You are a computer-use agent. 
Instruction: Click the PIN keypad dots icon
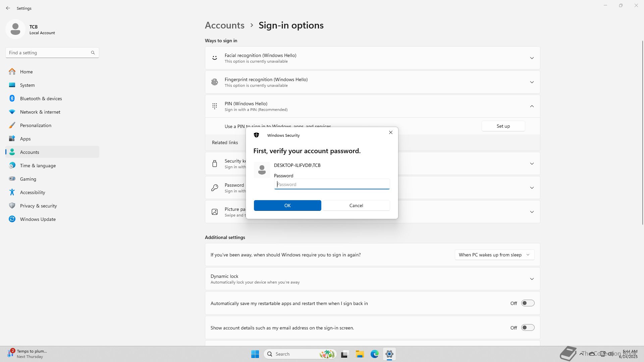(x=215, y=106)
